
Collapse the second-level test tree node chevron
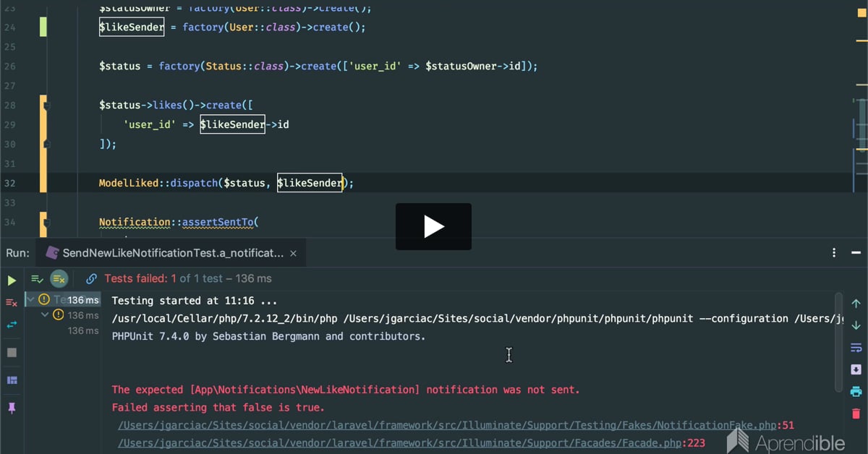[45, 314]
